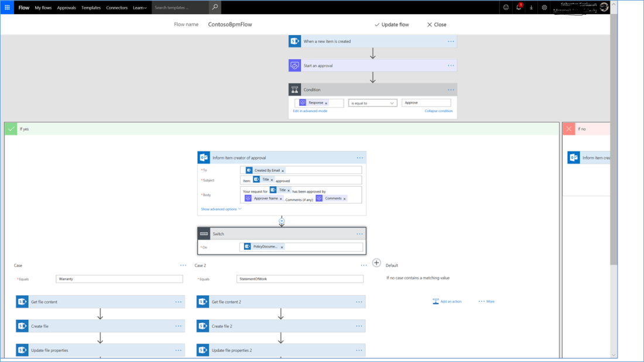Open the Learn dropdown menu
The image size is (644, 362).
coord(139,8)
